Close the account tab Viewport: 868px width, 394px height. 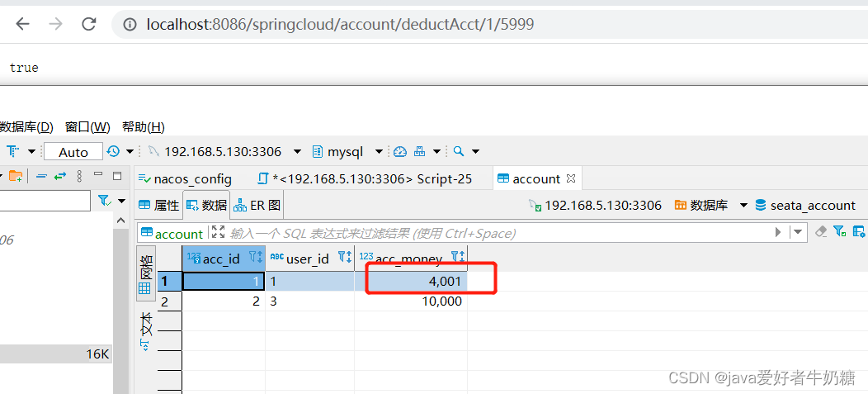coord(573,178)
